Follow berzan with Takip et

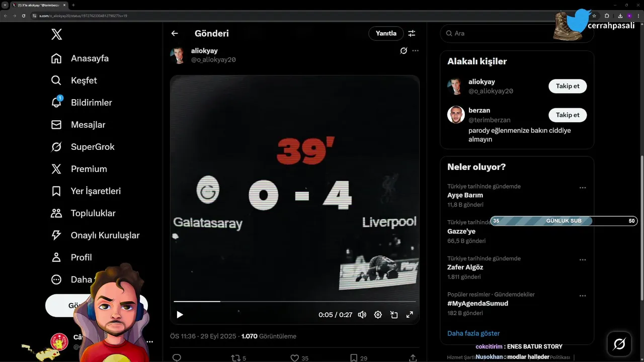pyautogui.click(x=568, y=115)
